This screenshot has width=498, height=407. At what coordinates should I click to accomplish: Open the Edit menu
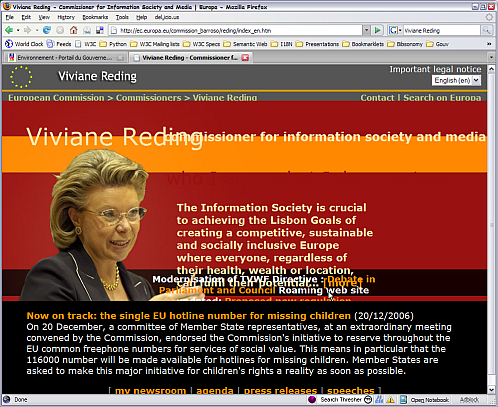(x=26, y=17)
